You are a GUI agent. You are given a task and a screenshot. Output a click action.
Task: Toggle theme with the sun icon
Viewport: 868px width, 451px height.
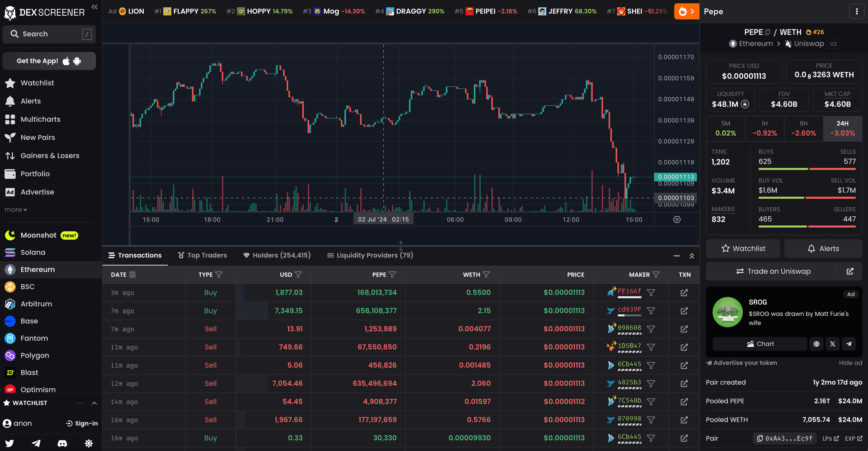click(x=89, y=443)
